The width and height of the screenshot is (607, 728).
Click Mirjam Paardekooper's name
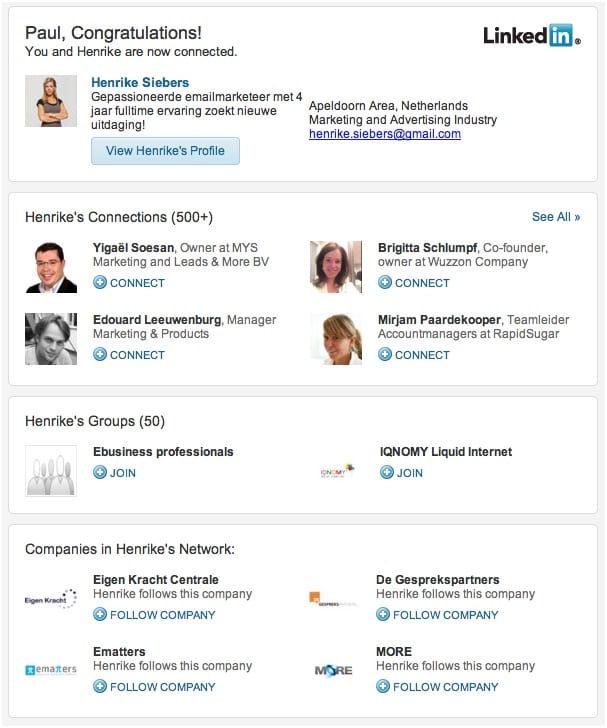coord(439,320)
